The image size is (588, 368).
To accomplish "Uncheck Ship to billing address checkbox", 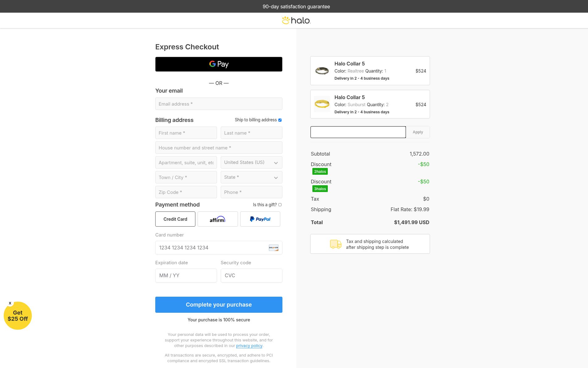I will (x=280, y=120).
